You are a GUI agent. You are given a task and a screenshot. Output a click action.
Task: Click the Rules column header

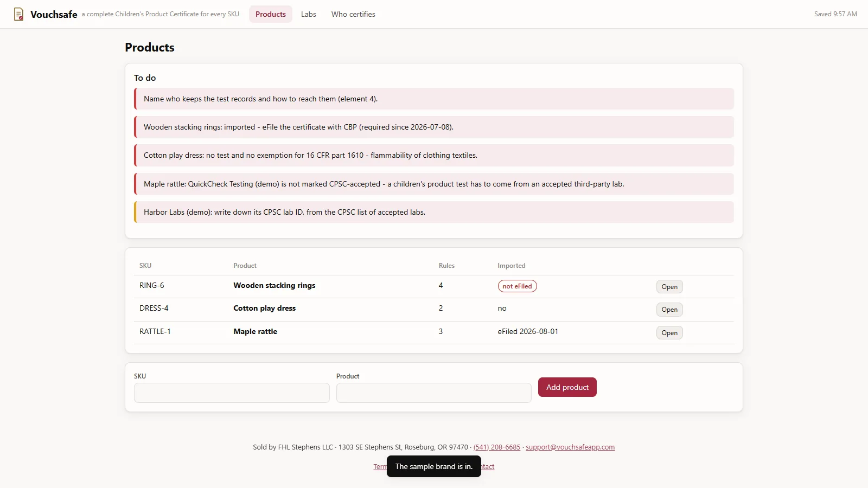tap(446, 266)
